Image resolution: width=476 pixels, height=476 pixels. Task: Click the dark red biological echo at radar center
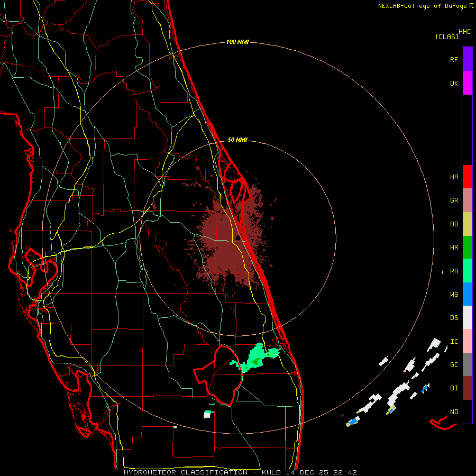[x=231, y=240]
